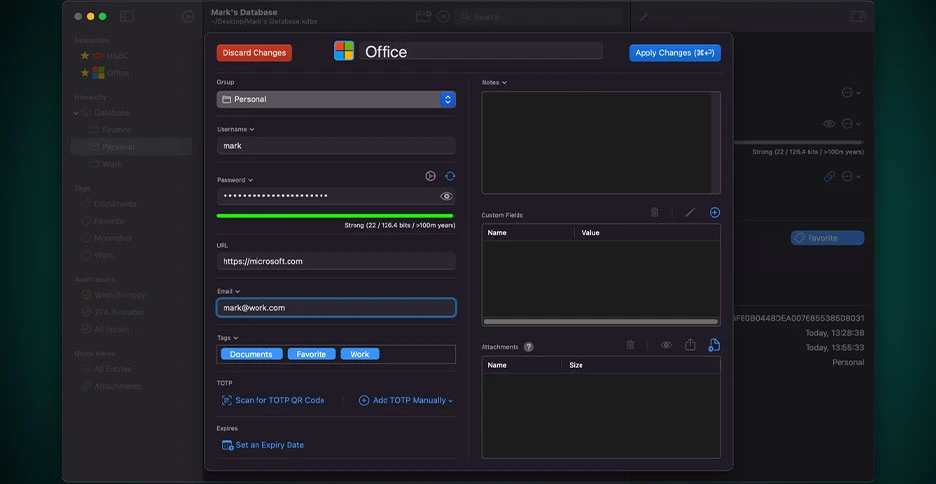Viewport: 936px width, 484px height.
Task: Apply Changes to the entry
Action: pyautogui.click(x=675, y=53)
